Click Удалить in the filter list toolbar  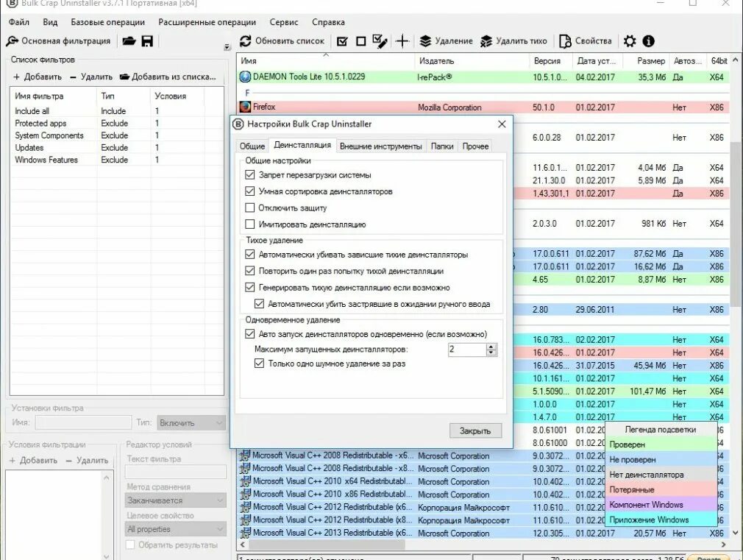click(x=91, y=77)
